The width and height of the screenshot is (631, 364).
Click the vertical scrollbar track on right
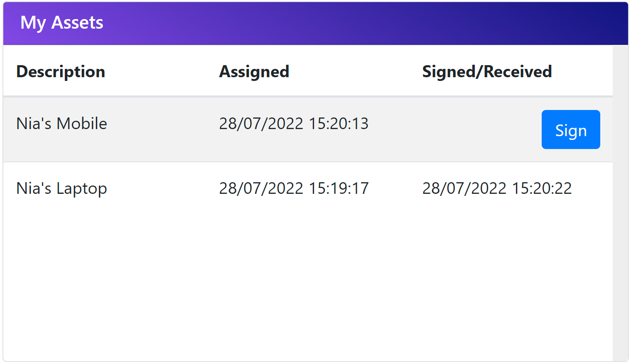click(621, 203)
